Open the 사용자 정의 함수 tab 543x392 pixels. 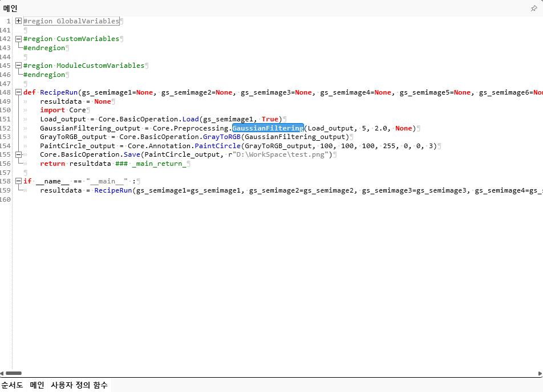coord(79,385)
